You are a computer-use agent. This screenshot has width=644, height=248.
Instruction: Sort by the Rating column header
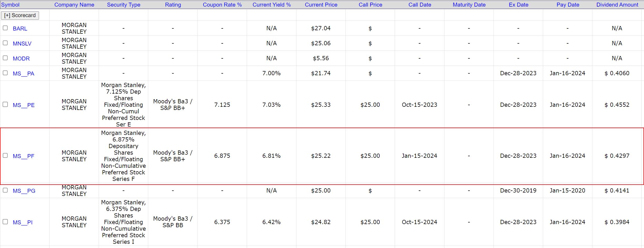pyautogui.click(x=173, y=5)
